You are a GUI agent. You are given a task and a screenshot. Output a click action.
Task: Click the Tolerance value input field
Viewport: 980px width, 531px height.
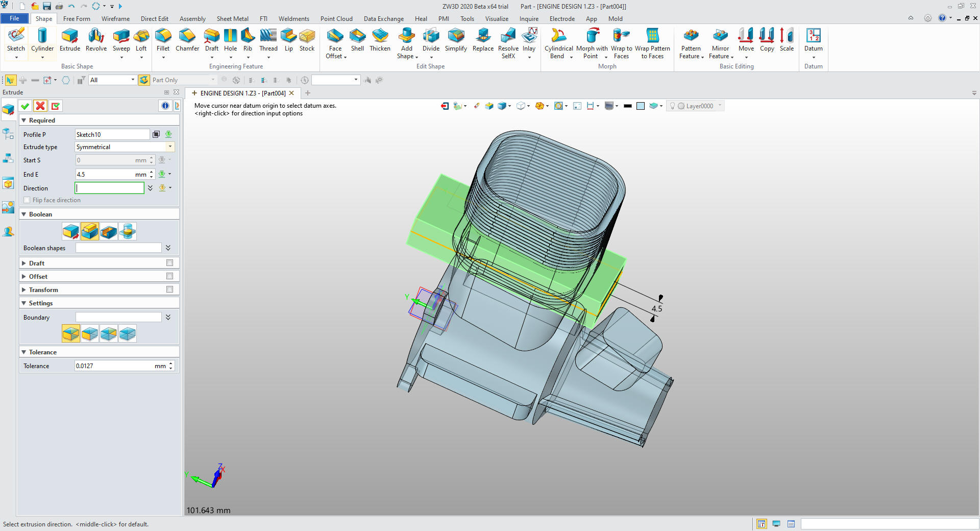[x=113, y=366]
